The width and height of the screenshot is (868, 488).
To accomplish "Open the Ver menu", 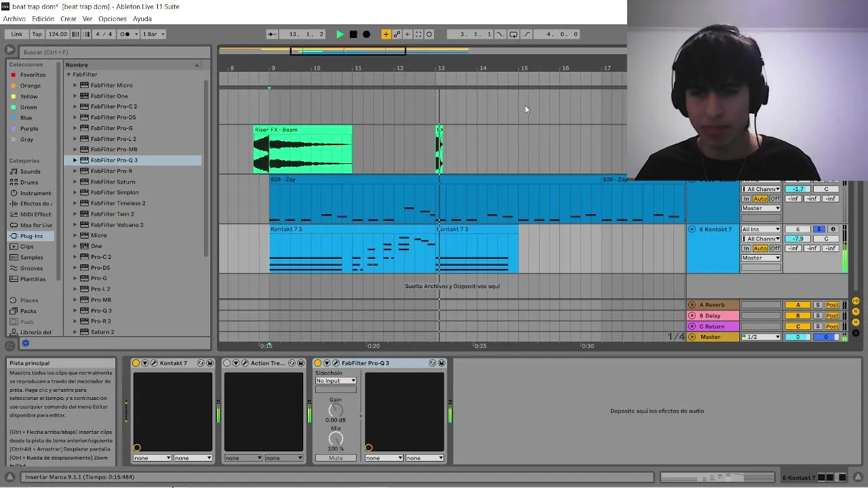I will (x=87, y=19).
